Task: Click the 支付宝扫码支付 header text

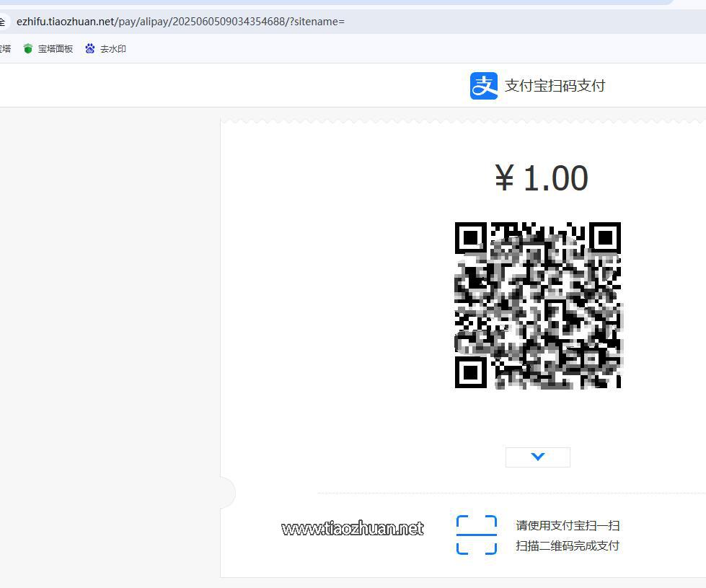Action: 555,86
